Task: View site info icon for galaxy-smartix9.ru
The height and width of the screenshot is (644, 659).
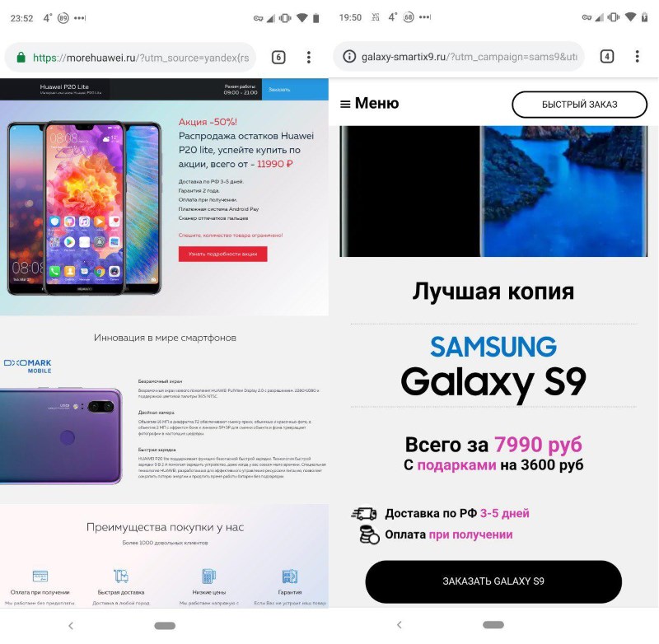Action: (348, 56)
